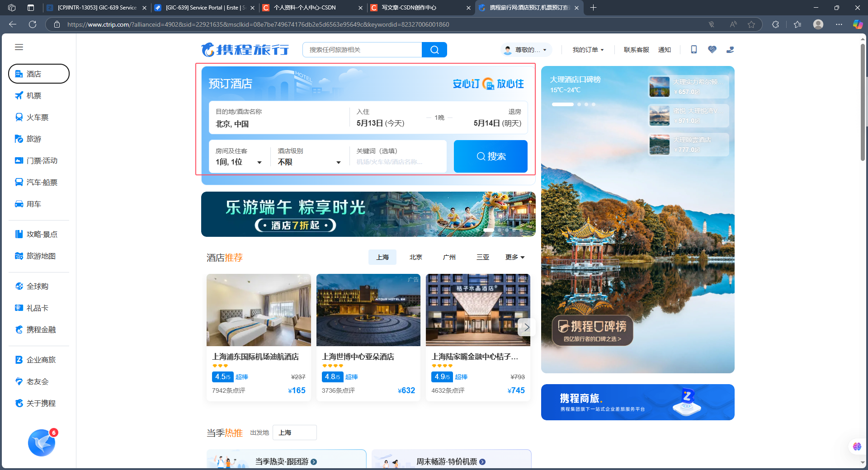
Task: Expand the 尊敬的 user account dropdown
Action: tap(527, 50)
